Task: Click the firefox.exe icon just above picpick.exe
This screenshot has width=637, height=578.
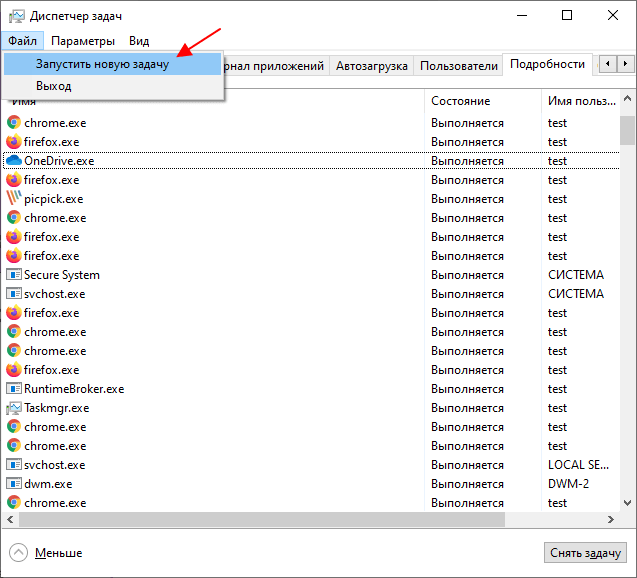Action: [x=14, y=180]
